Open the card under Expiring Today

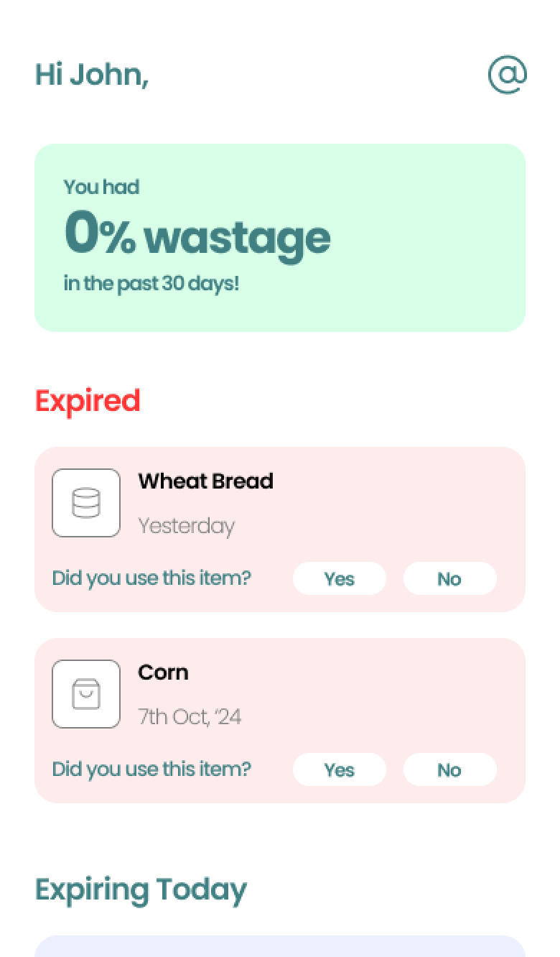click(x=280, y=946)
